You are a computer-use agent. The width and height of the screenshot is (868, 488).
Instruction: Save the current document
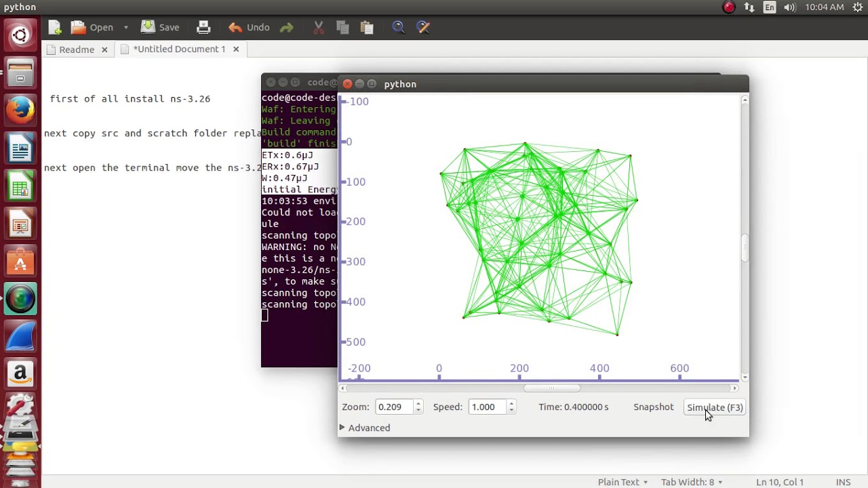click(160, 27)
